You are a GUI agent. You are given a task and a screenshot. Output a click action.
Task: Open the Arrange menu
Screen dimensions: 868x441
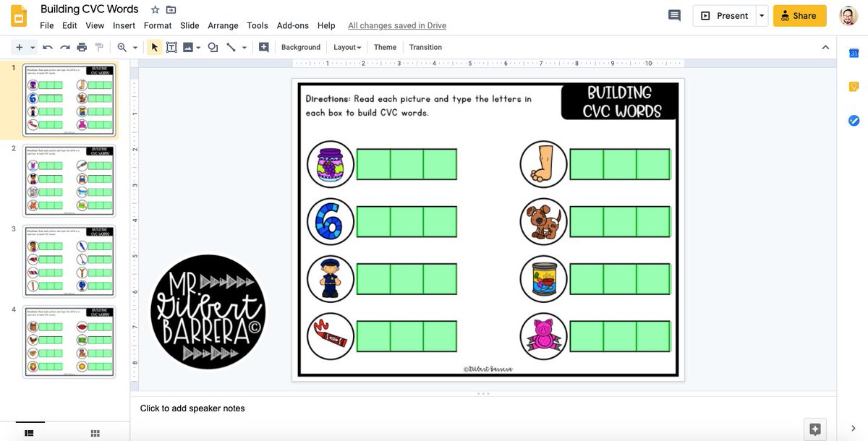(x=223, y=25)
